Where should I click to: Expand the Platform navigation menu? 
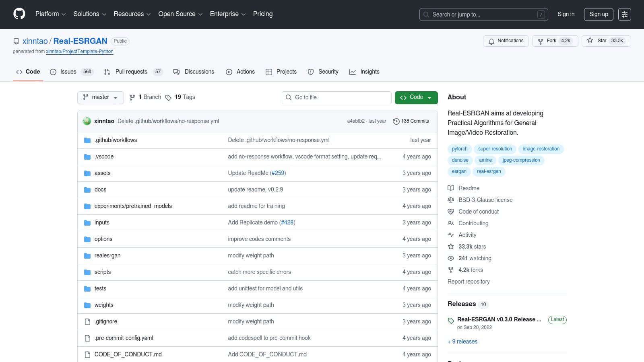[50, 14]
